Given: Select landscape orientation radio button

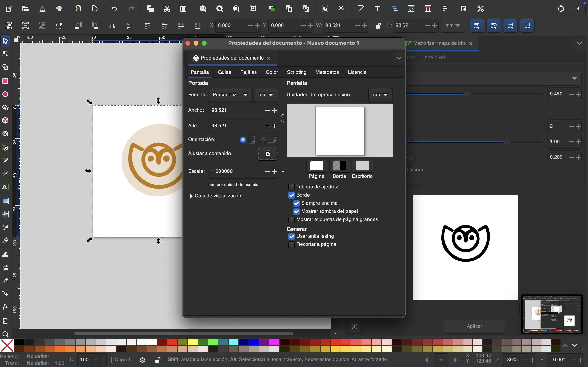Looking at the screenshot, I should (263, 140).
